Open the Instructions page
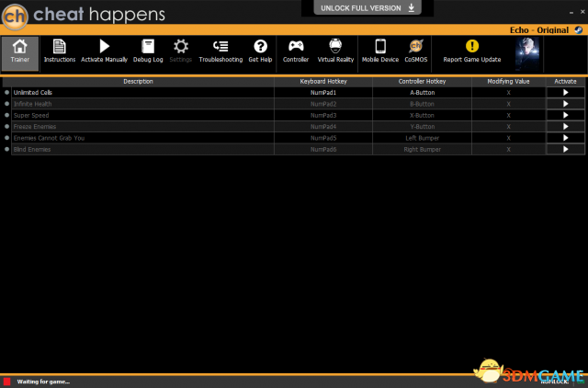The height and width of the screenshot is (388, 588). point(59,51)
